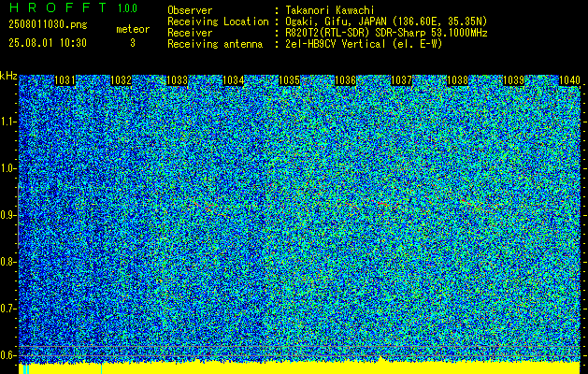Viewport: 588px width, 374px height.
Task: Click the timestamp 25.08.01 10:30
Action: pos(48,43)
